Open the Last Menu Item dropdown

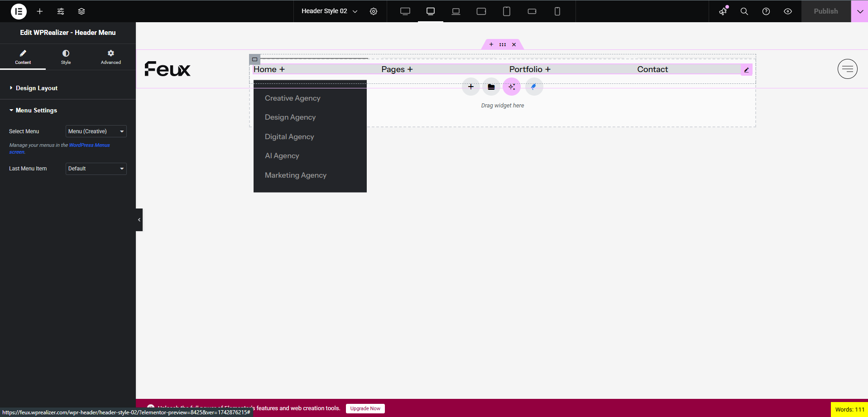point(96,169)
